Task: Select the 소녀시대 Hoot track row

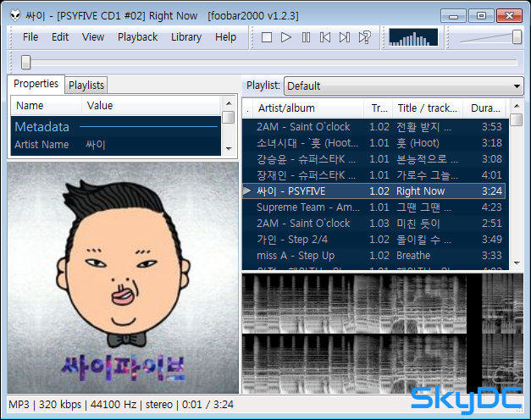Action: pyautogui.click(x=375, y=143)
